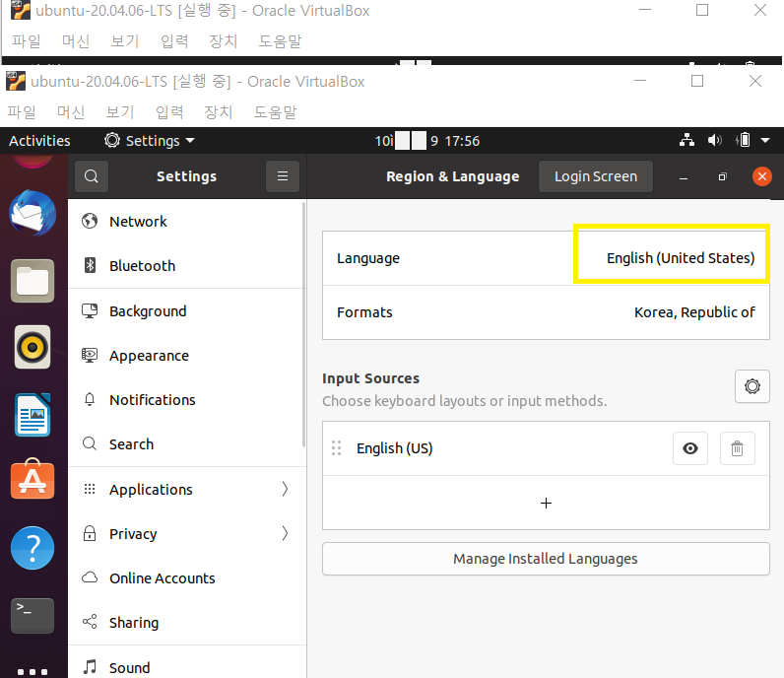This screenshot has width=784, height=678.
Task: Minimize the Settings window
Action: pos(684,176)
